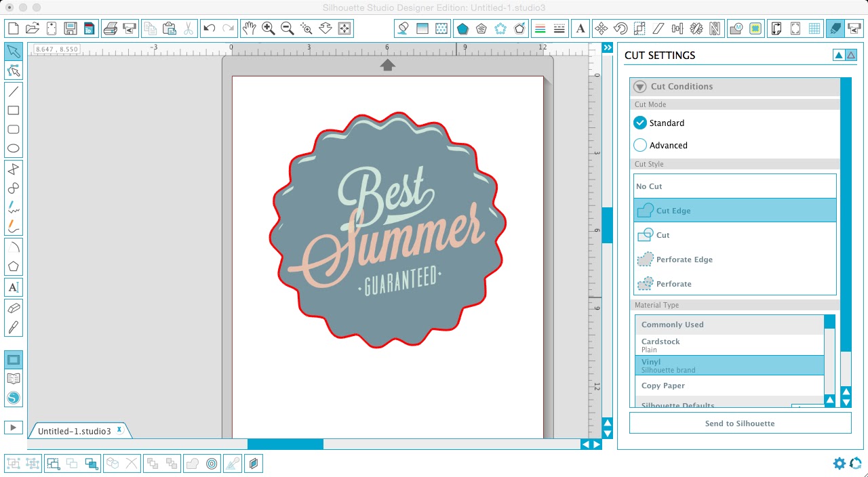This screenshot has width=868, height=477.
Task: Activate the Pan tool
Action: tap(250, 28)
